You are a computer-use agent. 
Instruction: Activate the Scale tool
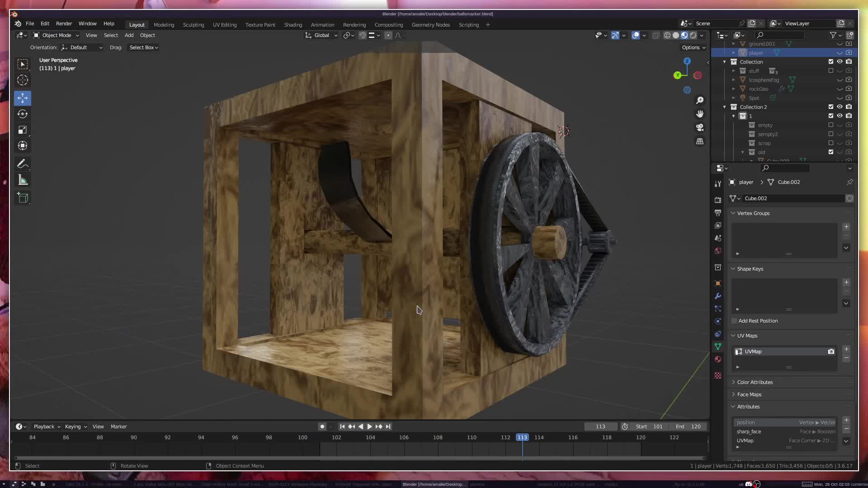pos(23,130)
